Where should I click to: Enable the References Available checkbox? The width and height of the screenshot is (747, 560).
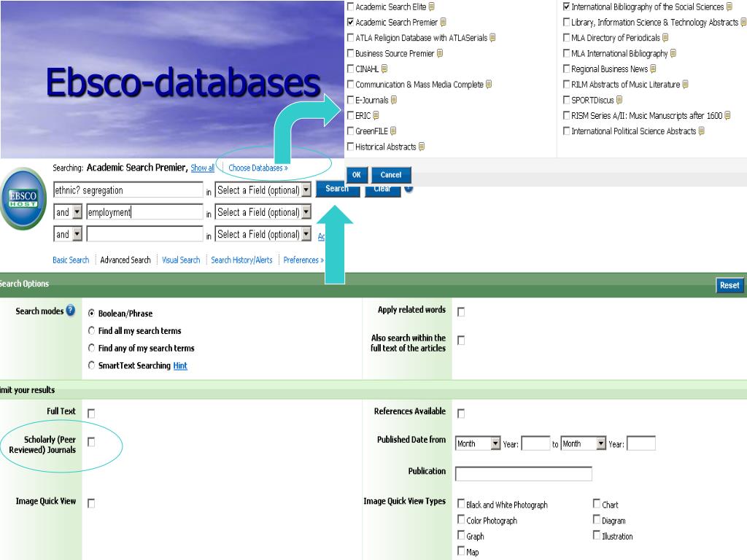(x=461, y=413)
